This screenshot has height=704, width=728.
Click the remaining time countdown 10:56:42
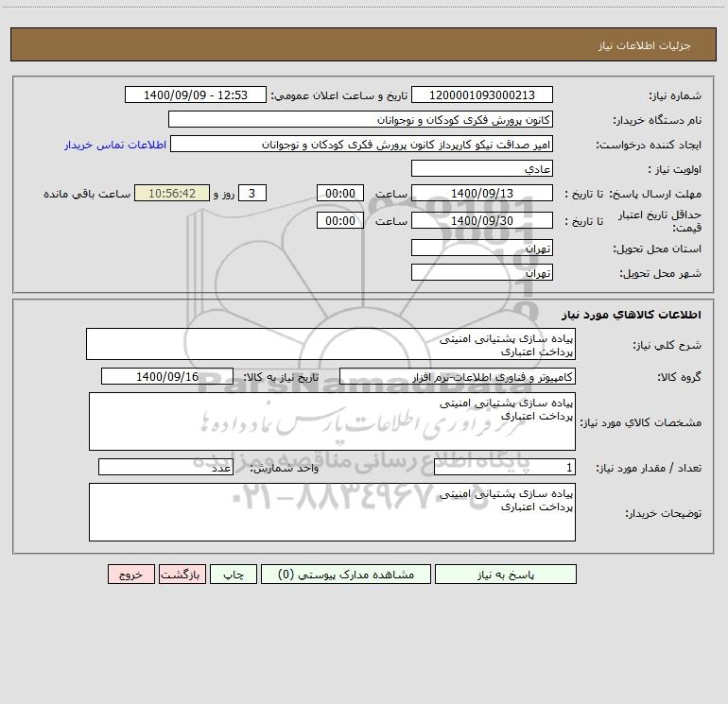pos(172,193)
